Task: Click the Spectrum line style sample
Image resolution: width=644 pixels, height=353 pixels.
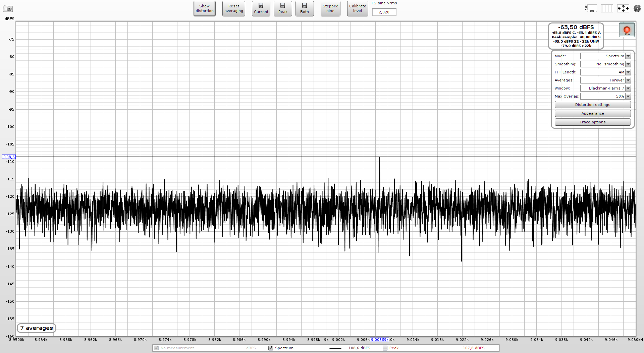Action: [x=335, y=348]
